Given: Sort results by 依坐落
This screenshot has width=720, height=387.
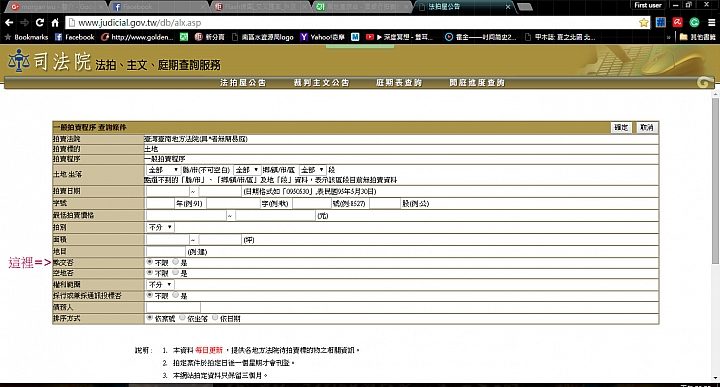Looking at the screenshot, I should pos(182,318).
